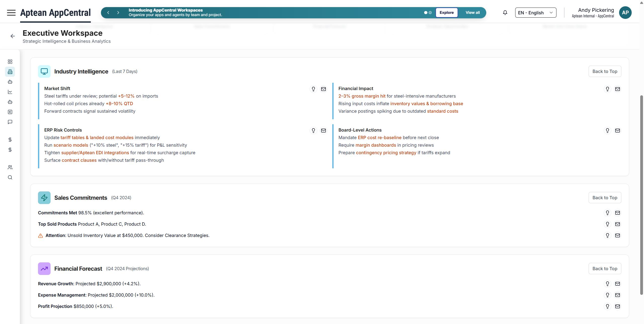Click the search magnifier sidebar icon
The height and width of the screenshot is (324, 644).
10,177
